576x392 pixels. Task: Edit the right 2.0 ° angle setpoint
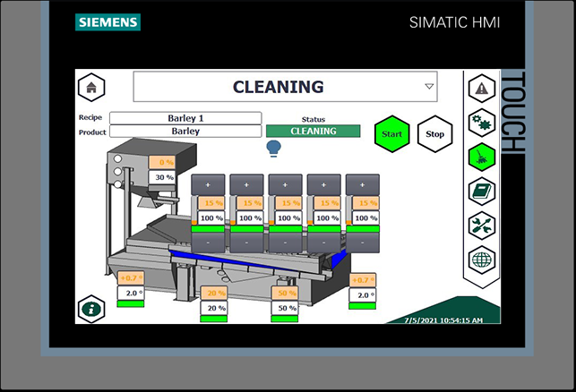click(362, 295)
